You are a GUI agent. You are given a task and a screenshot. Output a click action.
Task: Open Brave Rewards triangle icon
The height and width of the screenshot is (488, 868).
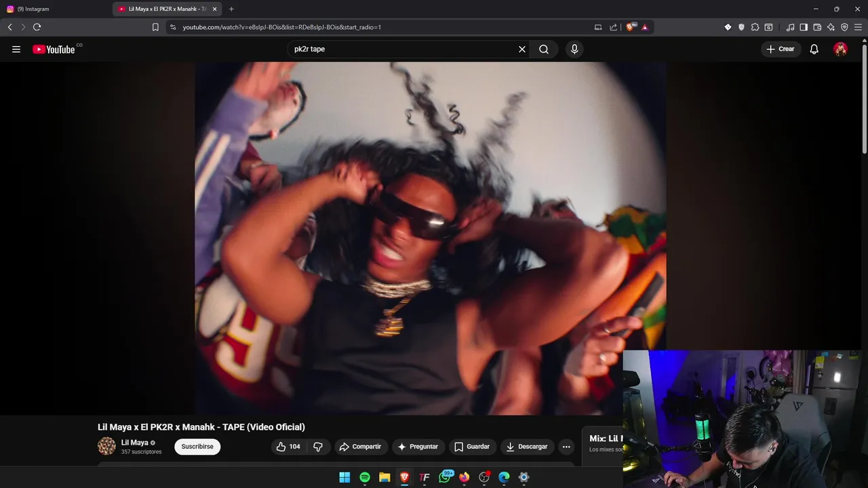click(645, 27)
